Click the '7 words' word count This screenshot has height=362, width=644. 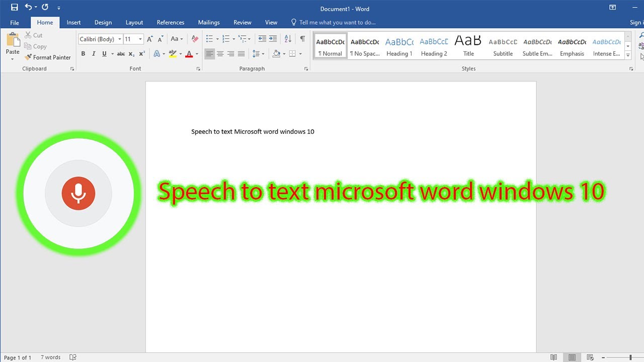click(50, 357)
